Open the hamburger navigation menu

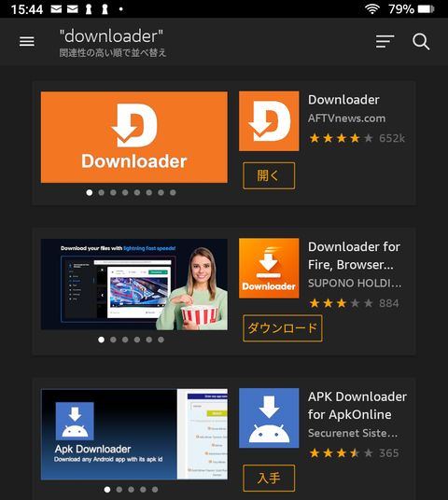pyautogui.click(x=27, y=41)
